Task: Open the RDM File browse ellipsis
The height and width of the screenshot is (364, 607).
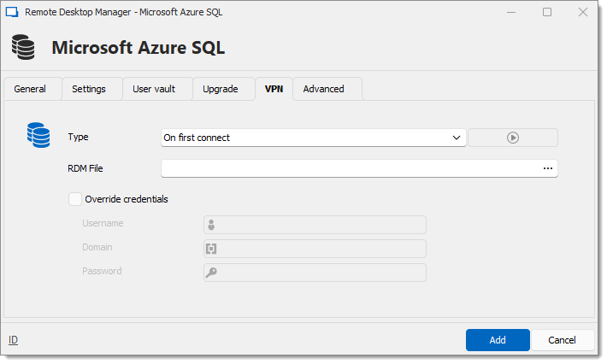Action: coord(548,168)
